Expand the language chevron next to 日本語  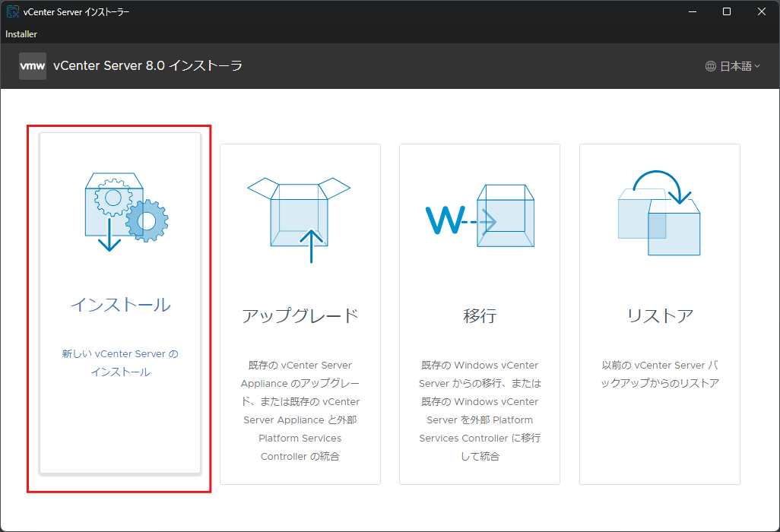pyautogui.click(x=757, y=66)
